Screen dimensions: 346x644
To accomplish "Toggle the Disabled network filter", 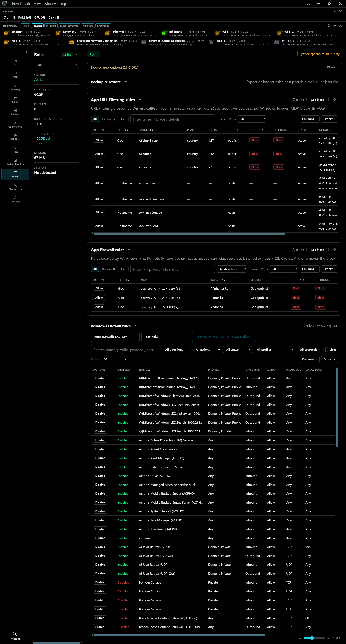I will coord(51,26).
